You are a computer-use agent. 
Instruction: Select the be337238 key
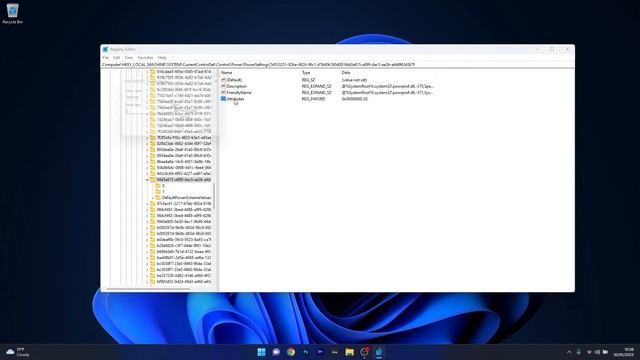tap(184, 276)
